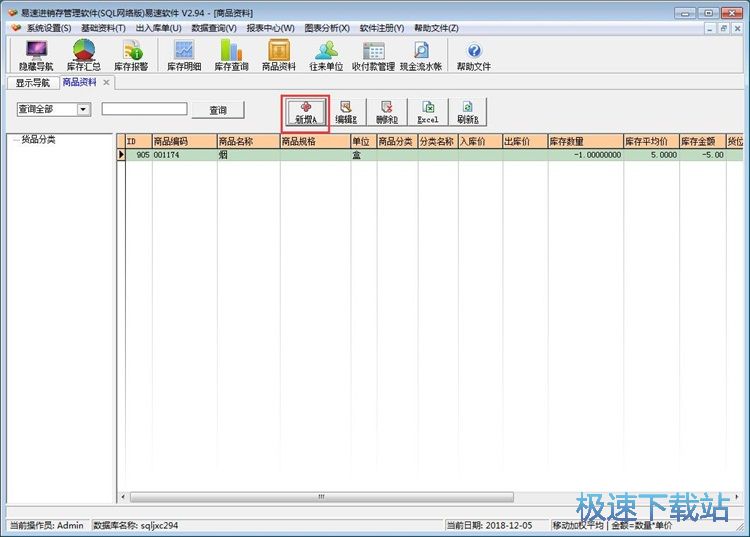Open 库存明细 toolbar icon

[x=184, y=55]
